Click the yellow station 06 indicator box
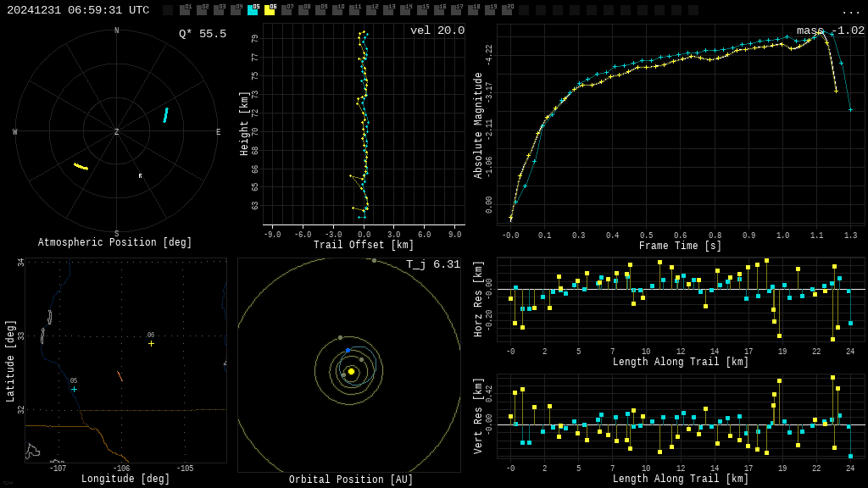 (270, 10)
